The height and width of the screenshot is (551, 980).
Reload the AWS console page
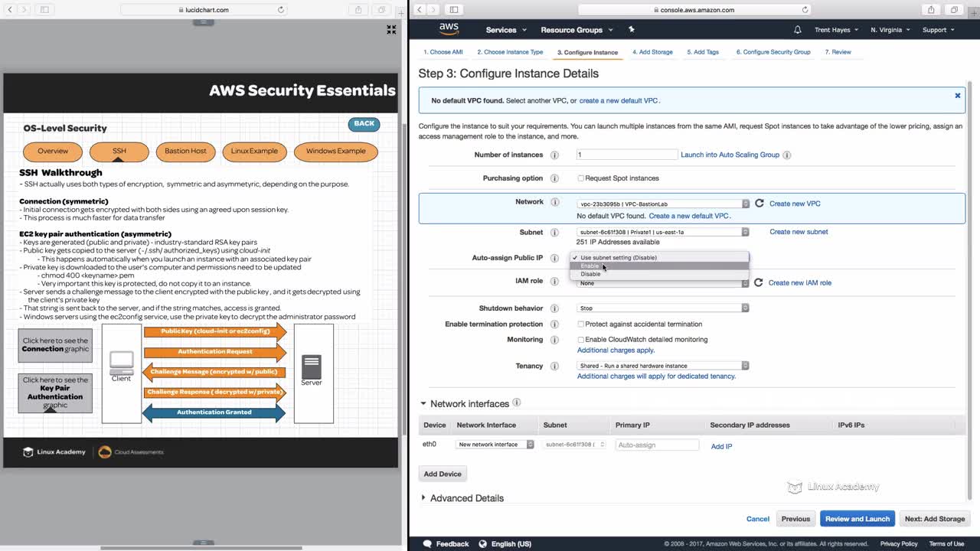(805, 10)
